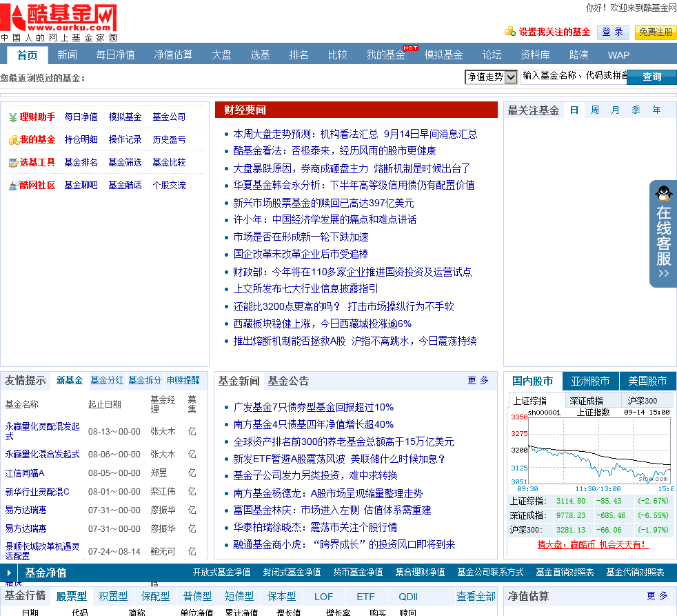677x616 pixels.
Task: Select the QDII fund type tab
Action: pos(408,597)
